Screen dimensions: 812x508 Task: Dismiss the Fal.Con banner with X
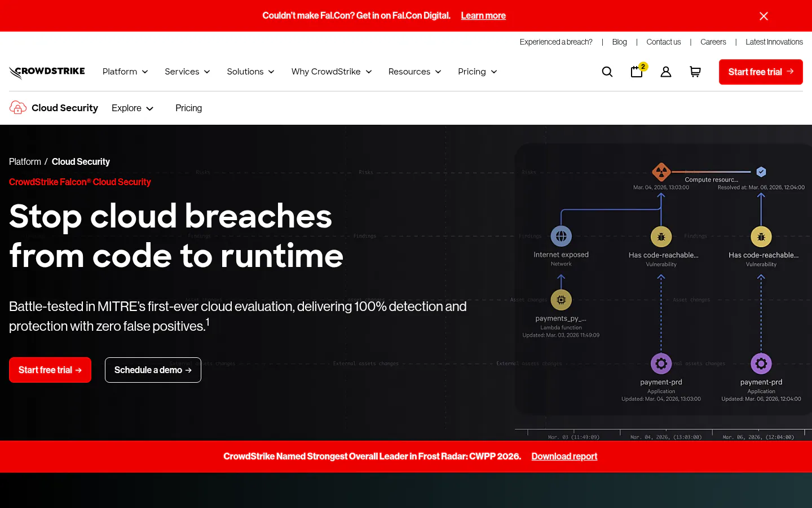[x=764, y=16]
